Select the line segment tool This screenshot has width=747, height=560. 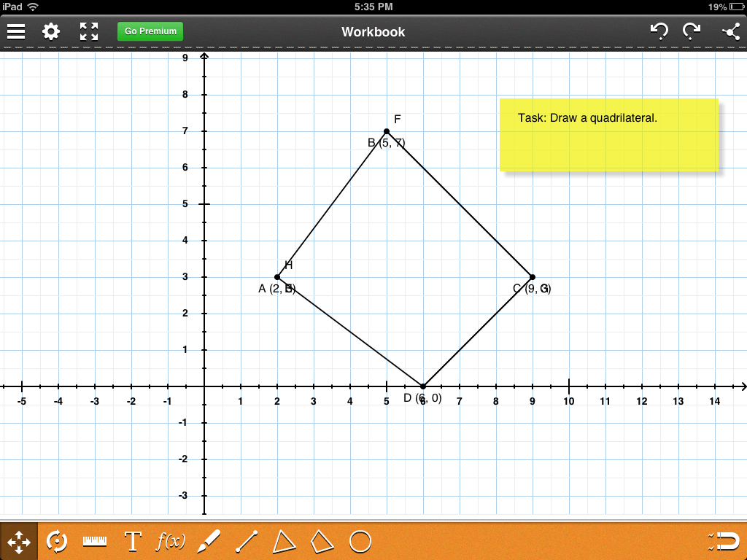coord(247,541)
